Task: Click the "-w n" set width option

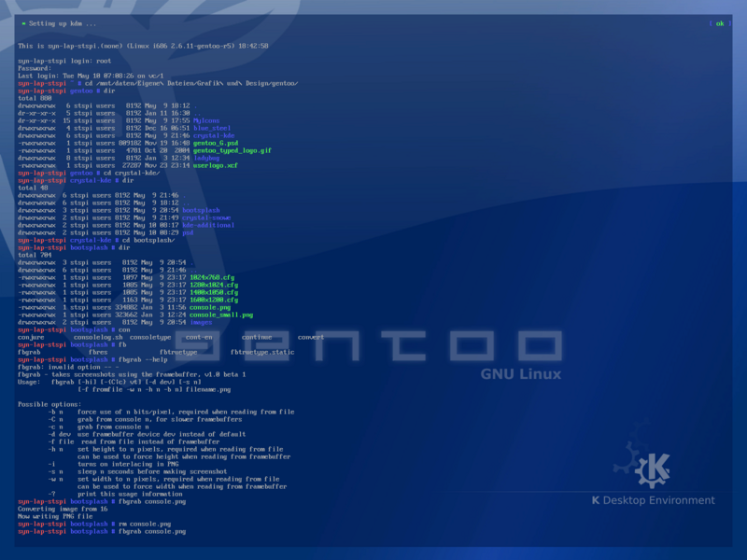Action: [x=162, y=479]
